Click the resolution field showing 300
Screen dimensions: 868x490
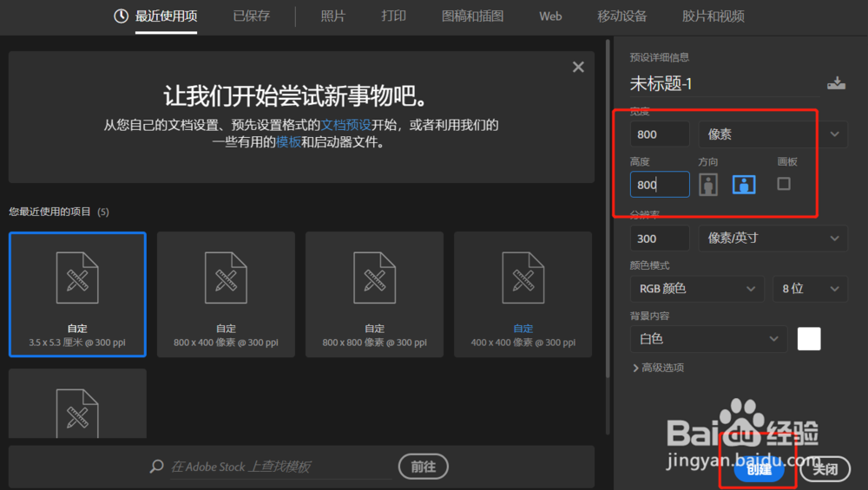coord(660,238)
